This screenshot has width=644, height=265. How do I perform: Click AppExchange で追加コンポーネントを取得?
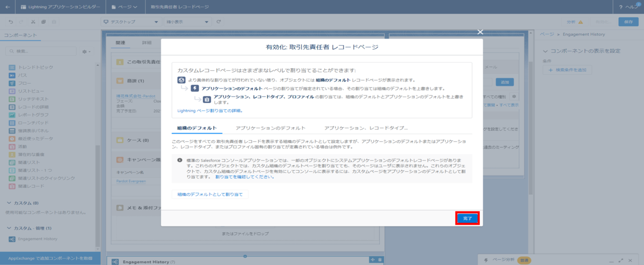pyautogui.click(x=50, y=259)
